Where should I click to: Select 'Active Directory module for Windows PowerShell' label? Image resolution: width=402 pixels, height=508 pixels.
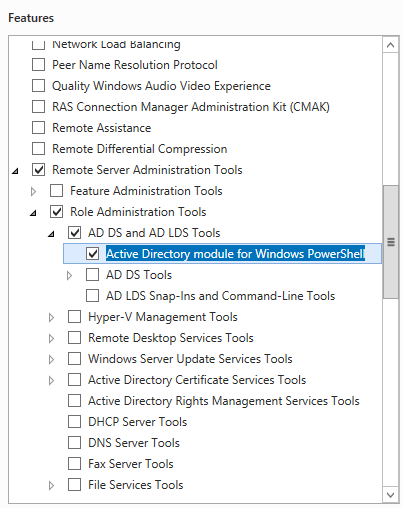[235, 254]
